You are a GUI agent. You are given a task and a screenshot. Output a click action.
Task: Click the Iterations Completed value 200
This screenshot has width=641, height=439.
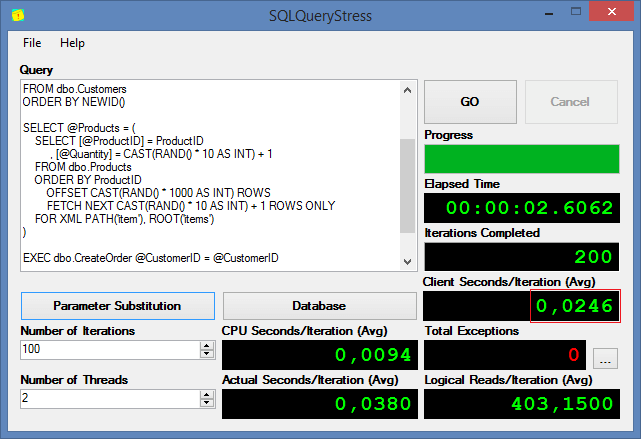(x=593, y=257)
